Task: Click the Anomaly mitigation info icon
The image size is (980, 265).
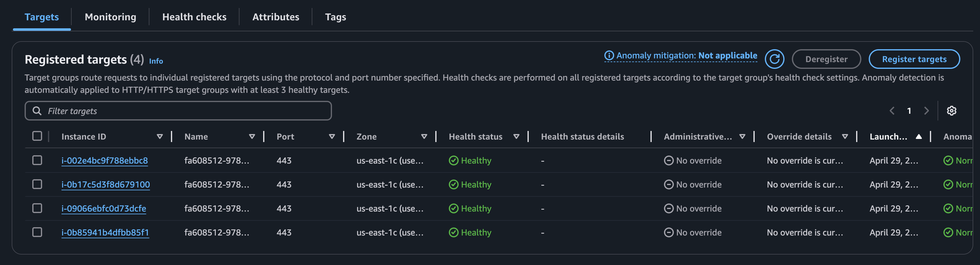Action: (x=609, y=56)
